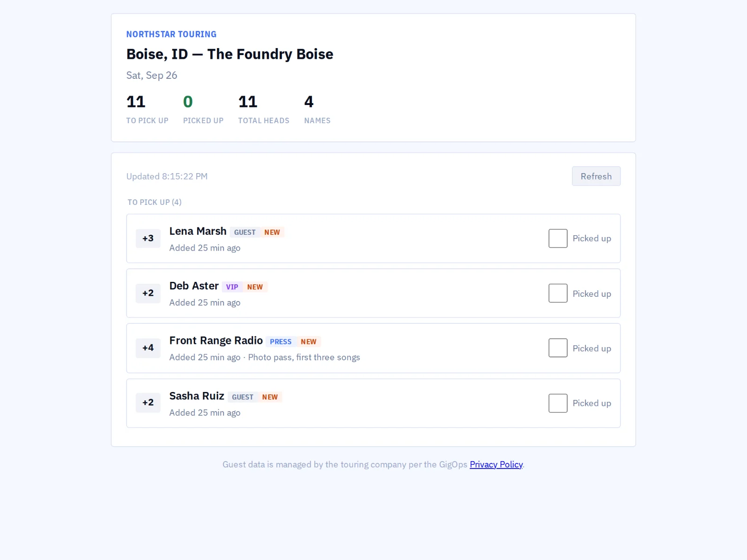This screenshot has height=560, width=747.
Task: Click the Picked Up count stat
Action: (203, 109)
